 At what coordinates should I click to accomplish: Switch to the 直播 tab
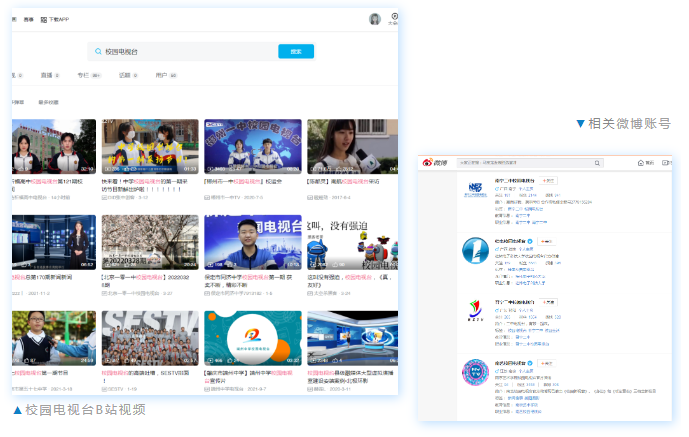coord(47,75)
